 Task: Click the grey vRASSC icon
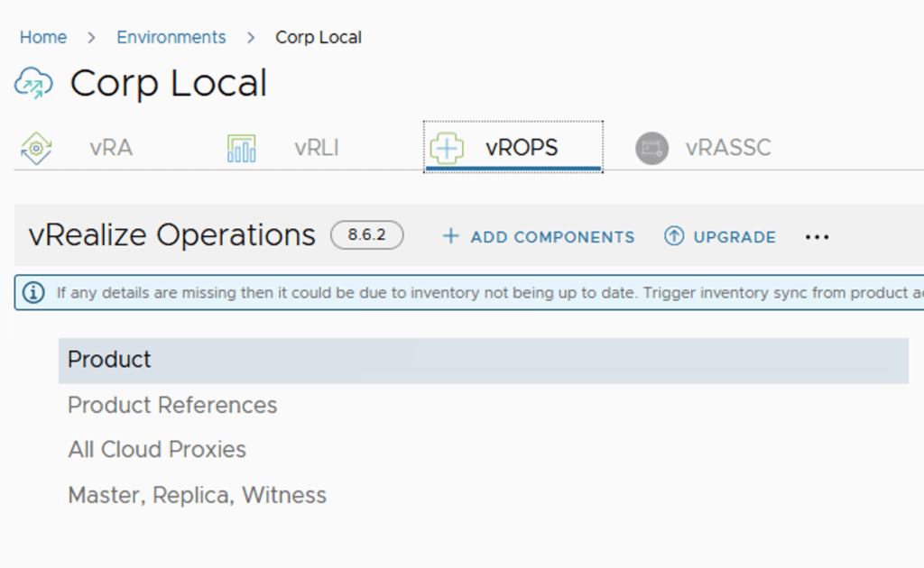[651, 148]
